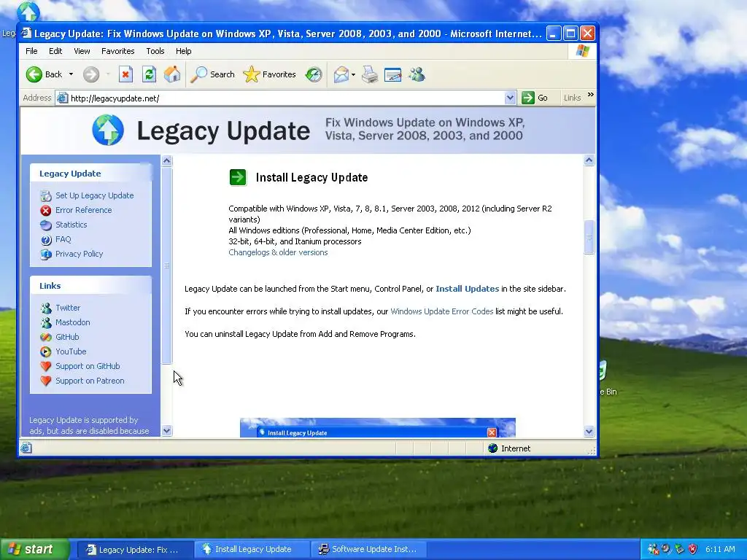Click the Set Up Legacy Update sidebar link
The width and height of the screenshot is (747, 560).
[x=94, y=195]
